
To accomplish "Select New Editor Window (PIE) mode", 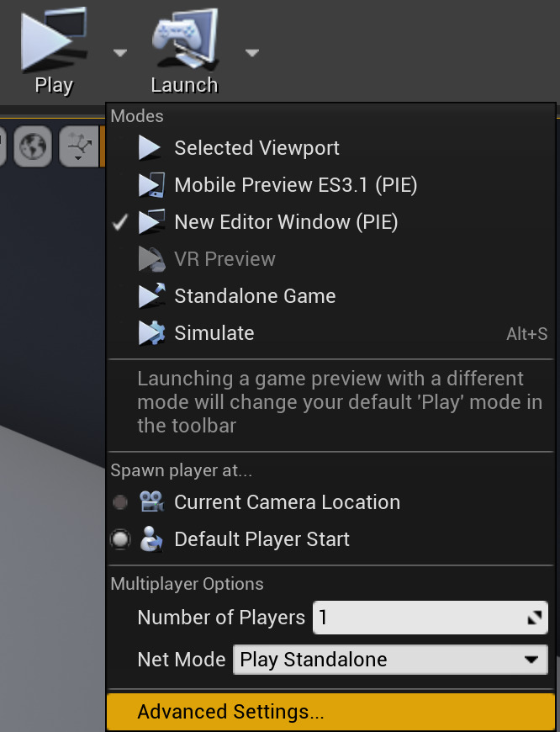I will click(x=330, y=222).
